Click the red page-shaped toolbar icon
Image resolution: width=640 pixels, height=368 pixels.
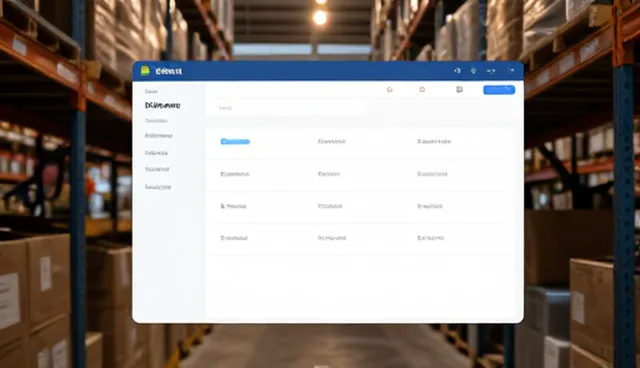[422, 89]
